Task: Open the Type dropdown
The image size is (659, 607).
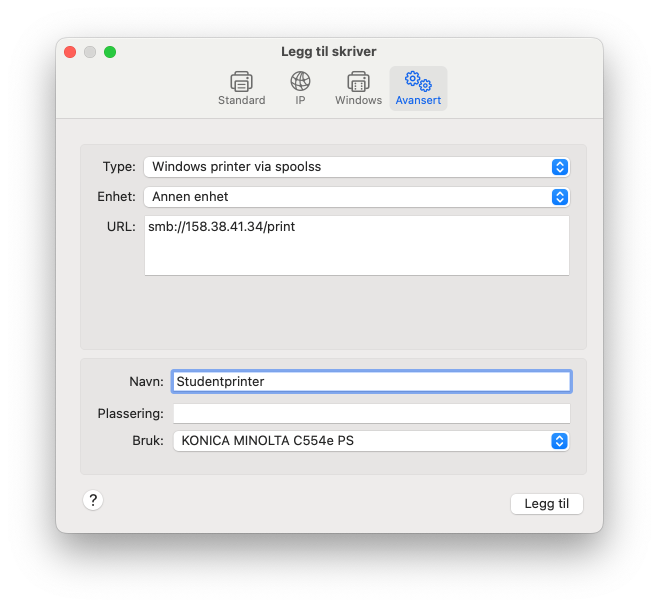Action: click(357, 167)
